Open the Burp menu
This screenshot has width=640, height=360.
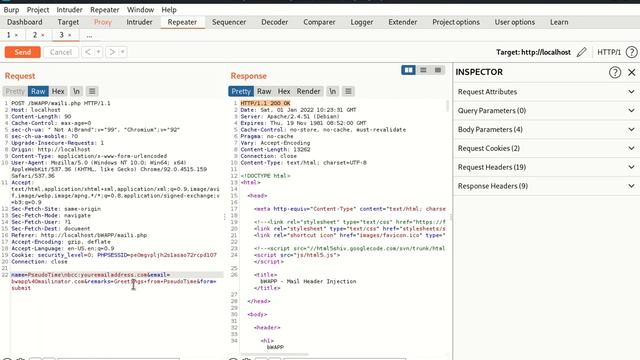tap(11, 9)
